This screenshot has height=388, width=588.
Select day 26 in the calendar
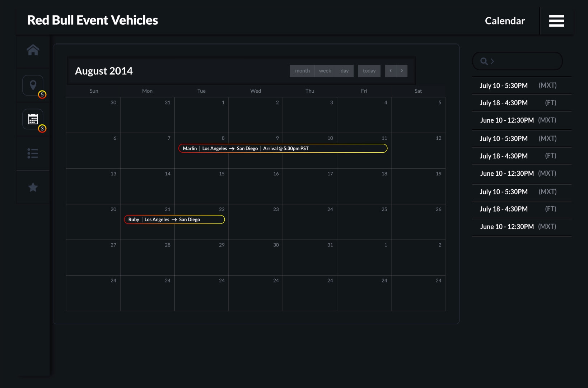point(418,222)
